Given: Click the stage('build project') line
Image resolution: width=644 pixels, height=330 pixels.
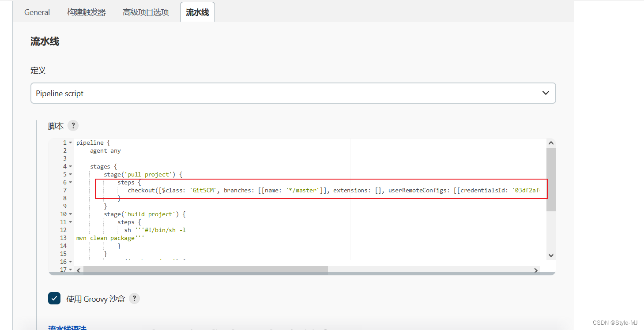Looking at the screenshot, I should click(x=145, y=214).
